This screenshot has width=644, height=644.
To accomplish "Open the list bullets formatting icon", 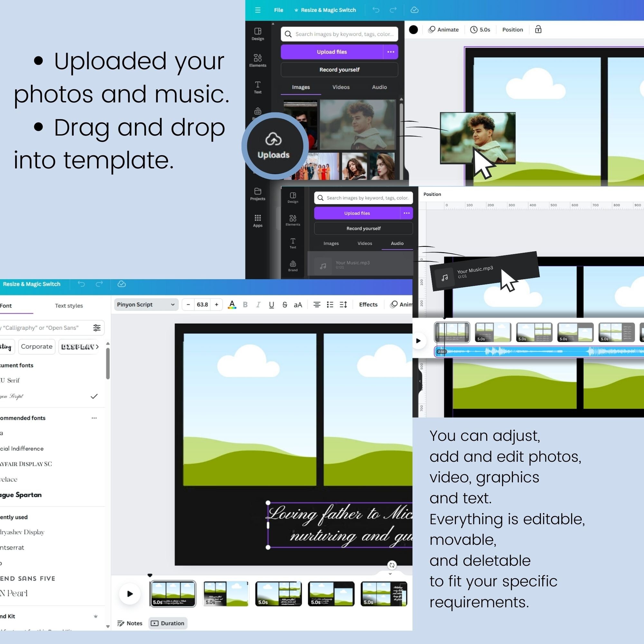I will (x=330, y=304).
